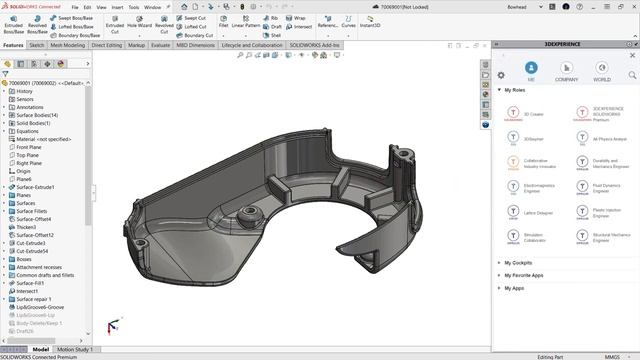Choose the Swept Boss/Base command
This screenshot has height=360, width=640.
click(71, 18)
